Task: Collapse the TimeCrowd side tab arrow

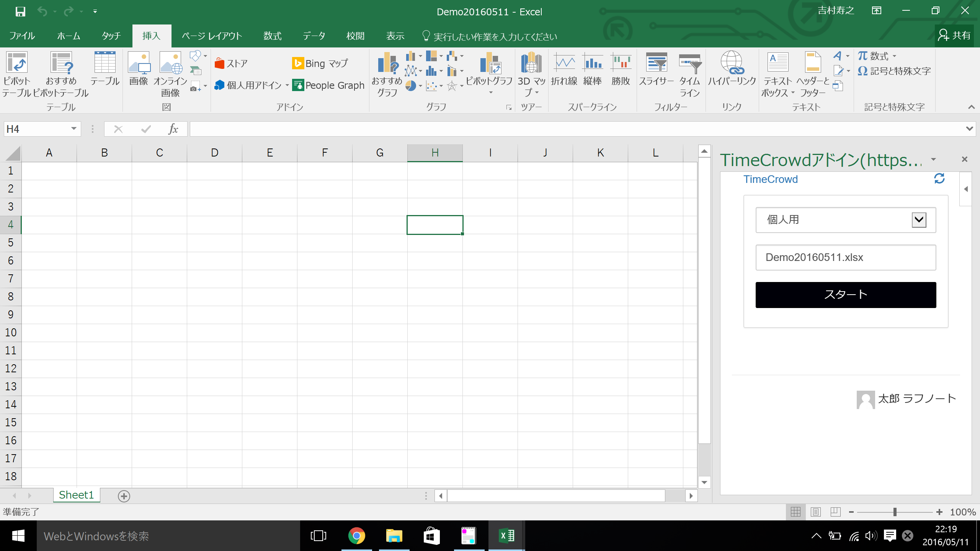Action: tap(966, 189)
